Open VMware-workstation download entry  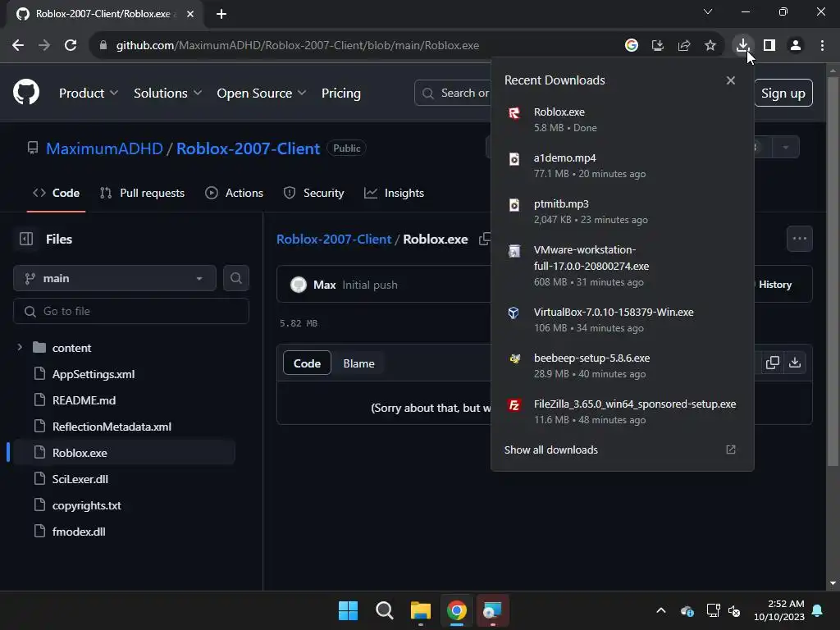click(622, 266)
